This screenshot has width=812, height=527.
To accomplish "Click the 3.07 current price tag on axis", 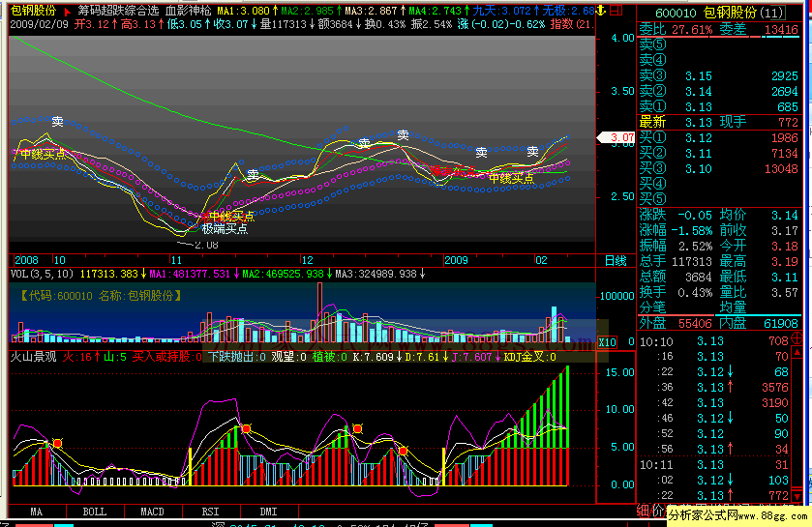I will tap(617, 137).
